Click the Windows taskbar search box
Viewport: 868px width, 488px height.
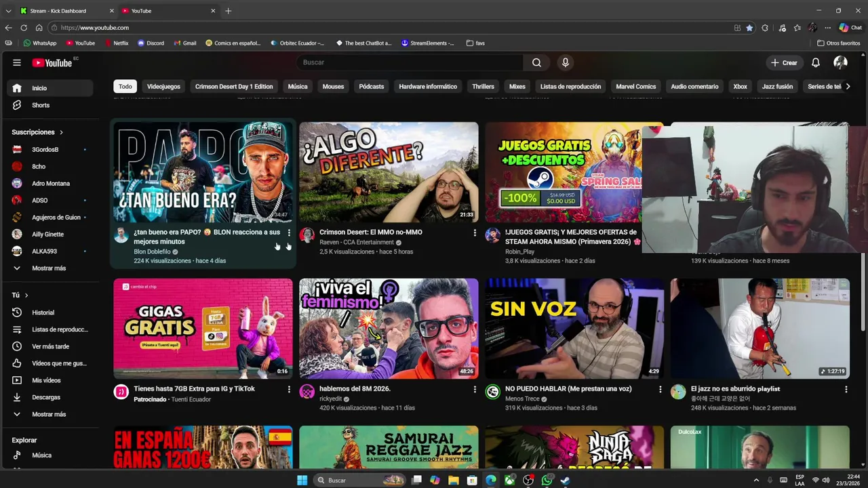pyautogui.click(x=360, y=481)
